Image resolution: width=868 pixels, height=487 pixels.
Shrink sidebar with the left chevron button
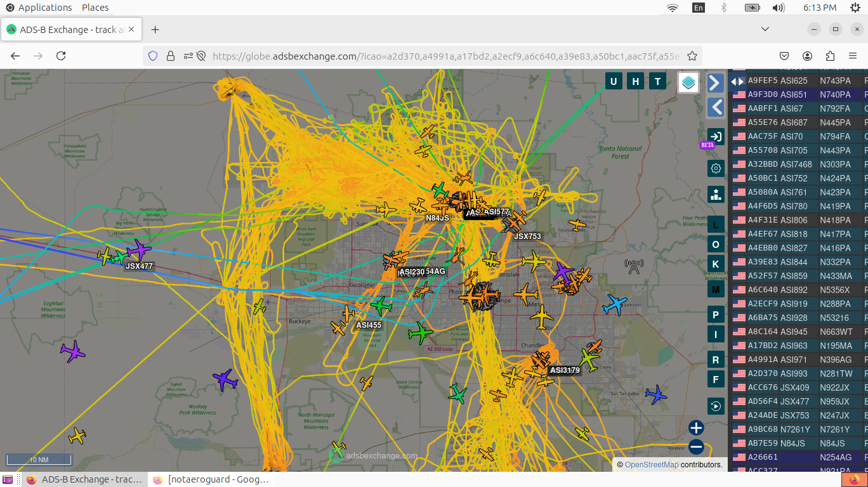(x=716, y=107)
